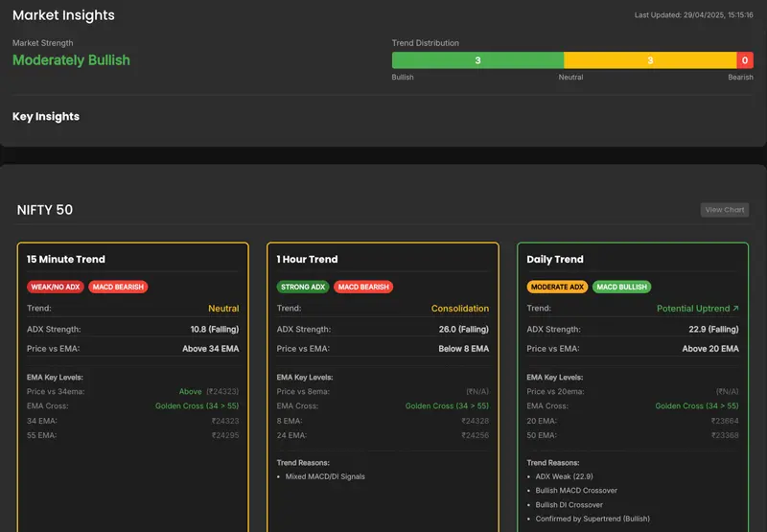Select the MACD BEARISH badge in 15 Minute Trend
The width and height of the screenshot is (767, 532).
click(118, 287)
